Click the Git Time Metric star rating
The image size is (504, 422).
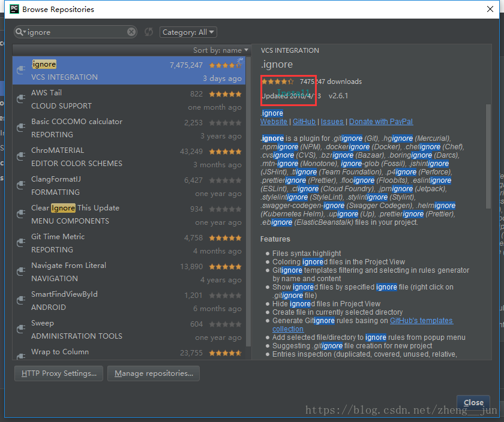pyautogui.click(x=225, y=238)
